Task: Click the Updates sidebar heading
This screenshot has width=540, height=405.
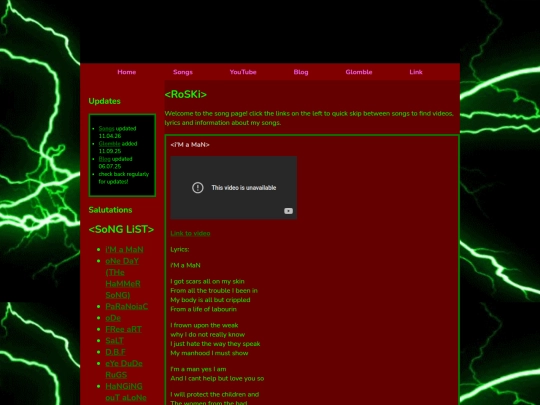Action: pos(104,101)
